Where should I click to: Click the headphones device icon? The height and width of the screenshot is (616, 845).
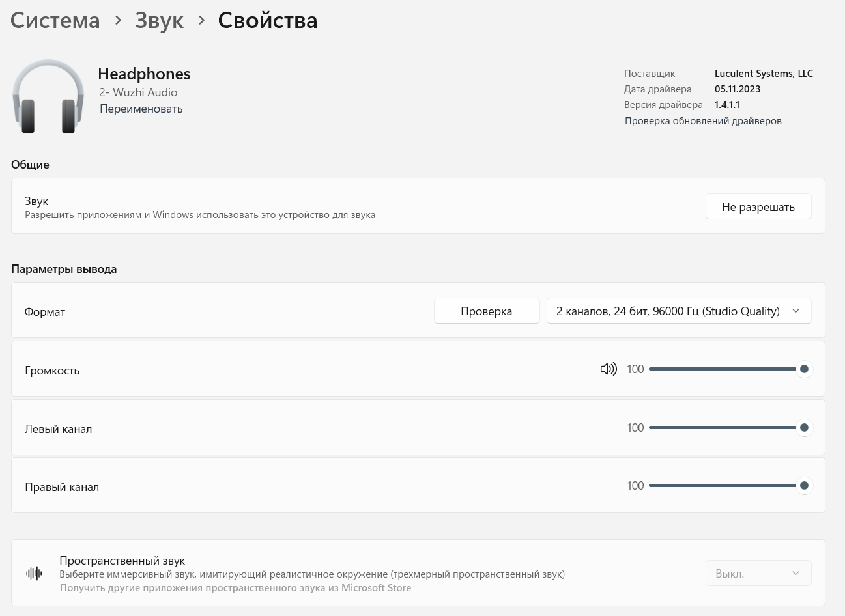(x=48, y=96)
